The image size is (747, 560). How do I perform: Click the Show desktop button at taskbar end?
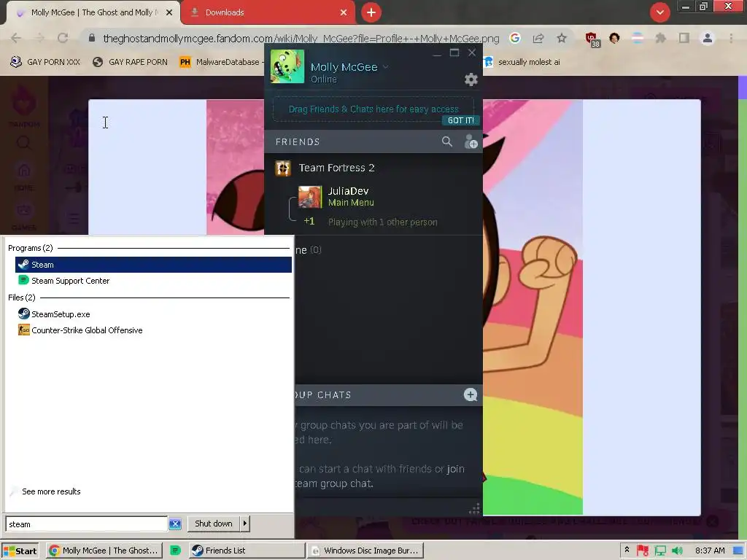(x=740, y=551)
